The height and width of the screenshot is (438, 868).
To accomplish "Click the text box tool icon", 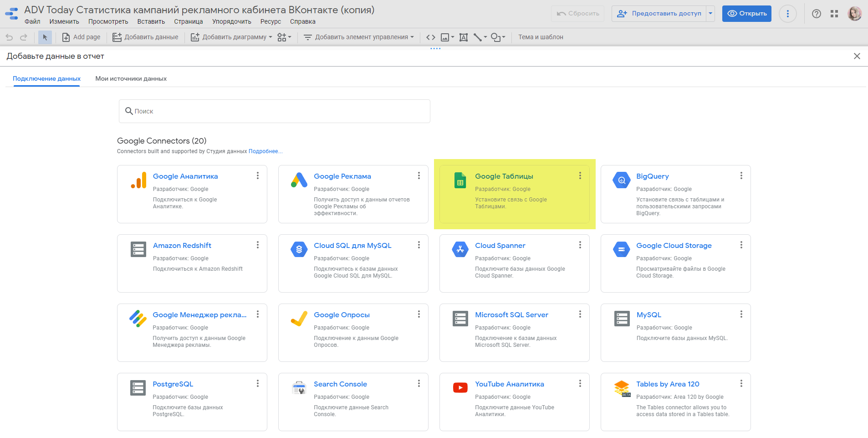I will (463, 37).
